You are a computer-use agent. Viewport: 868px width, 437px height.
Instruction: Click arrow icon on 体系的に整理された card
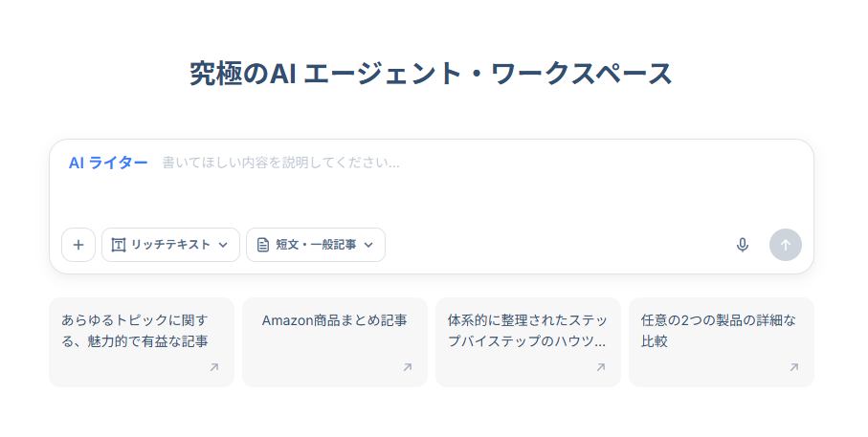[600, 367]
